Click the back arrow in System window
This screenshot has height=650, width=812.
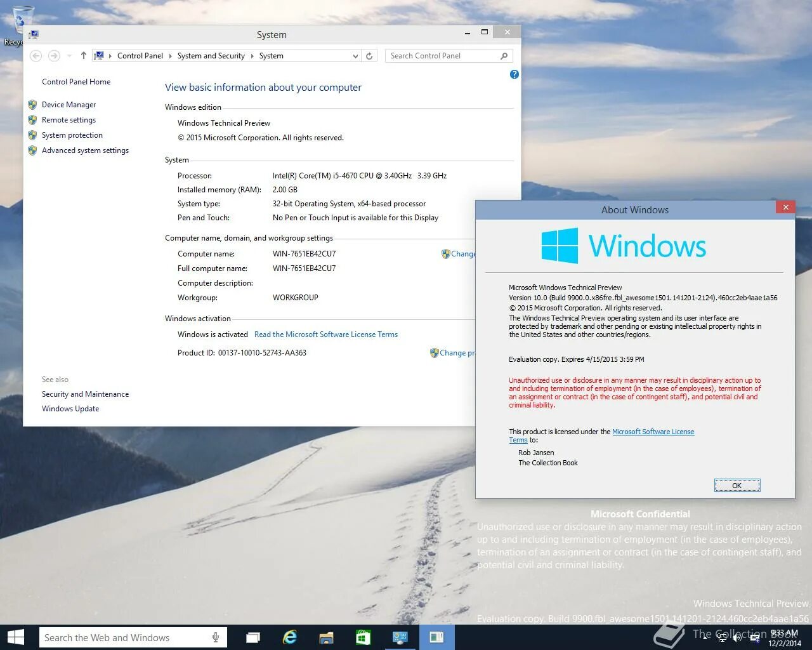click(x=36, y=56)
